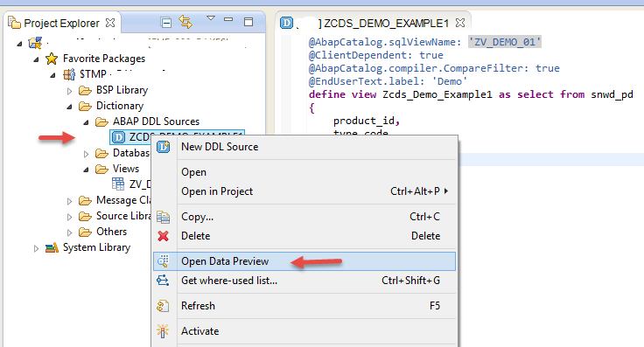
Task: Minimize the Project Explorer panel
Action: pyautogui.click(x=228, y=19)
